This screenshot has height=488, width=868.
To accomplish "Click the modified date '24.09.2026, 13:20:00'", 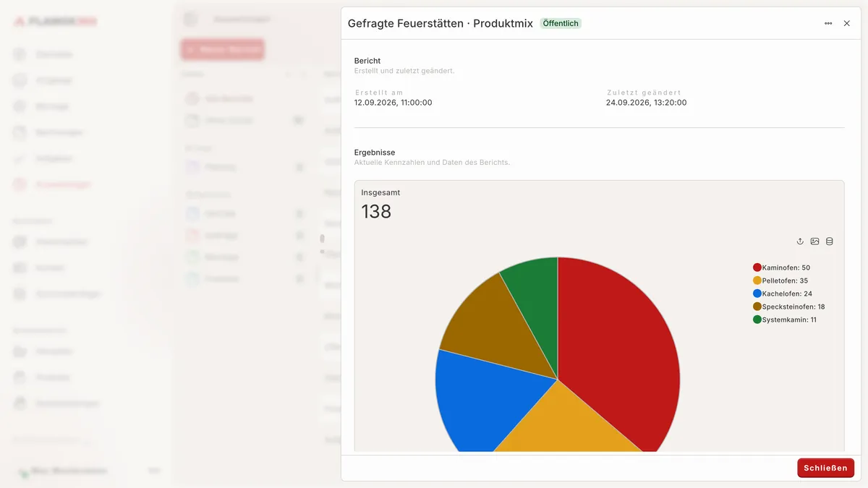I will click(646, 103).
